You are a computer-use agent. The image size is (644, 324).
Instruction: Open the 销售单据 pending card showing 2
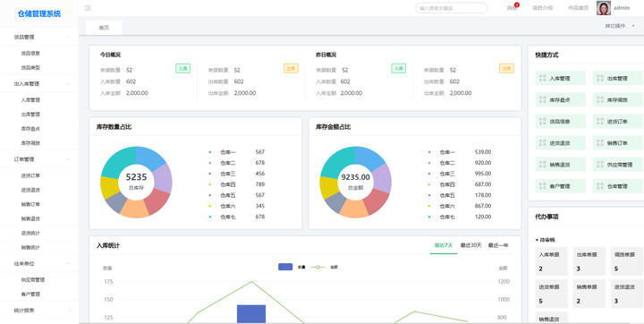(589, 294)
